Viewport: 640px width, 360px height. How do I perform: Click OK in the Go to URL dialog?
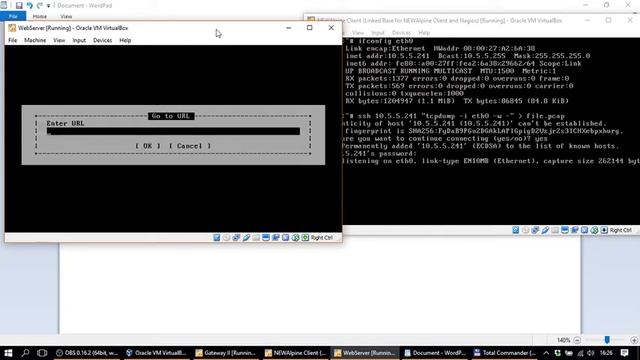pyautogui.click(x=148, y=146)
